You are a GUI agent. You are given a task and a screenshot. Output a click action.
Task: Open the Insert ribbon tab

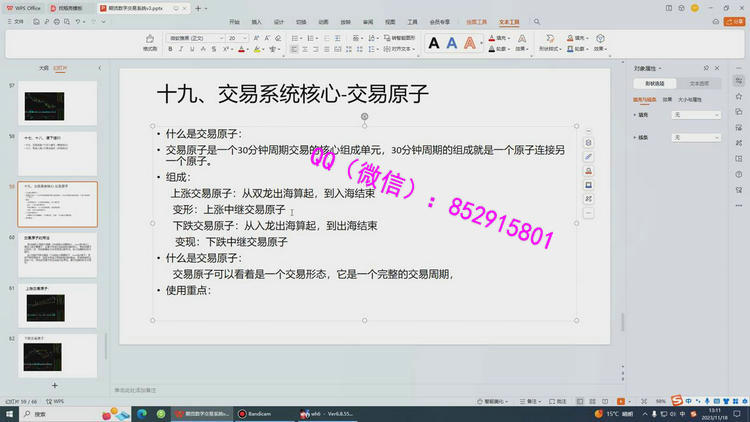pyautogui.click(x=257, y=21)
